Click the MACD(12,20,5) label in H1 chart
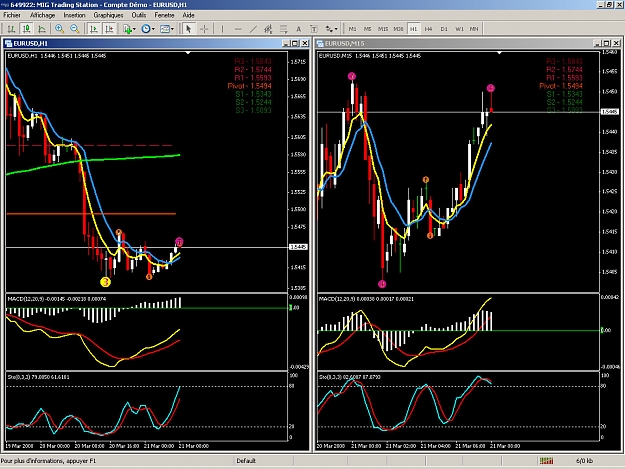 coord(25,299)
